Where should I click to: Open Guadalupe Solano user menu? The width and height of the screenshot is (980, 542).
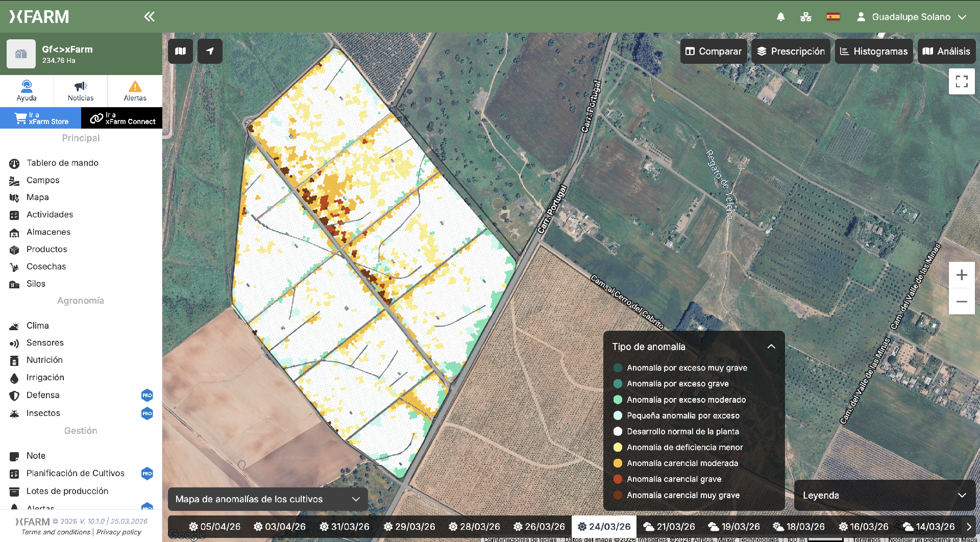pyautogui.click(x=911, y=17)
